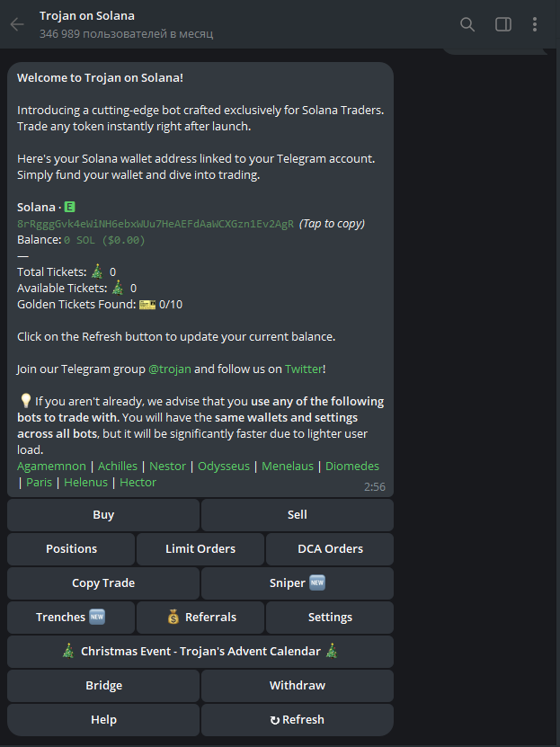Open the Twitter link
The height and width of the screenshot is (747, 560).
click(x=303, y=369)
